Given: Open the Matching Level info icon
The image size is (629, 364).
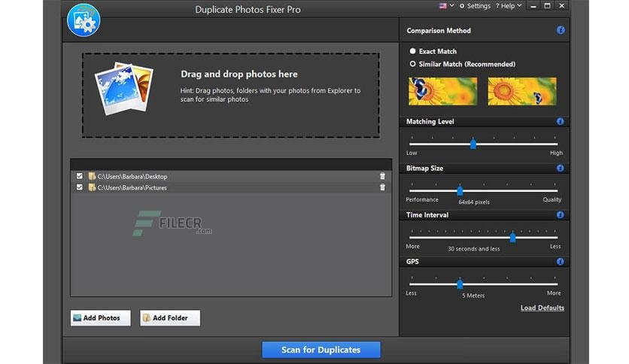Looking at the screenshot, I should [560, 121].
